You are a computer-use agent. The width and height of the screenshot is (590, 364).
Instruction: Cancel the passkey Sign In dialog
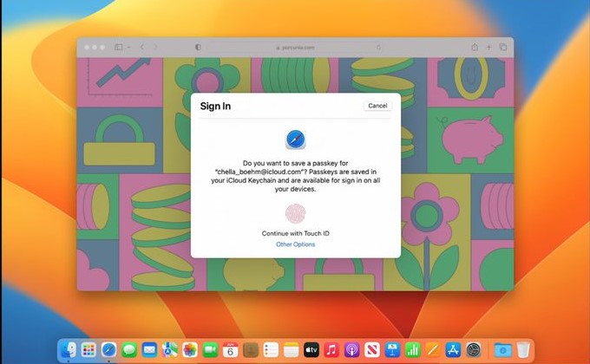377,106
